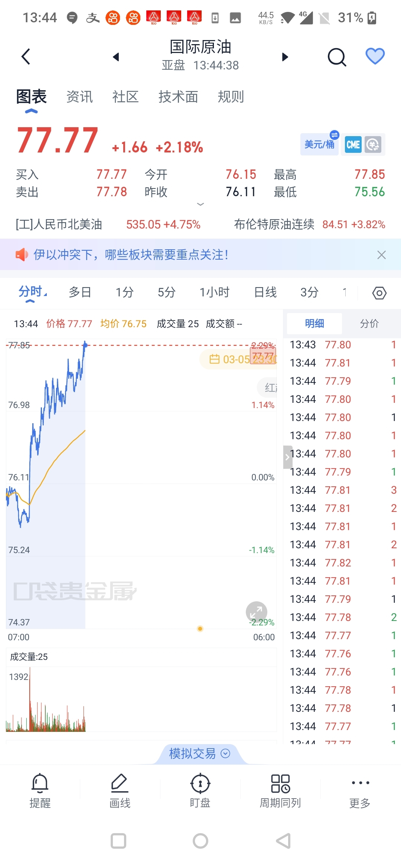Open 模拟交易 simulated trading panel

200,753
